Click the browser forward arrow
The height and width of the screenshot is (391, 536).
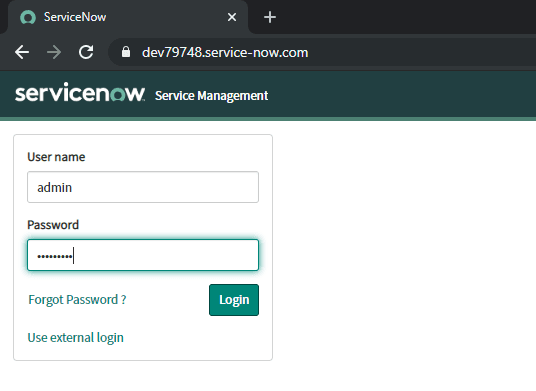54,52
